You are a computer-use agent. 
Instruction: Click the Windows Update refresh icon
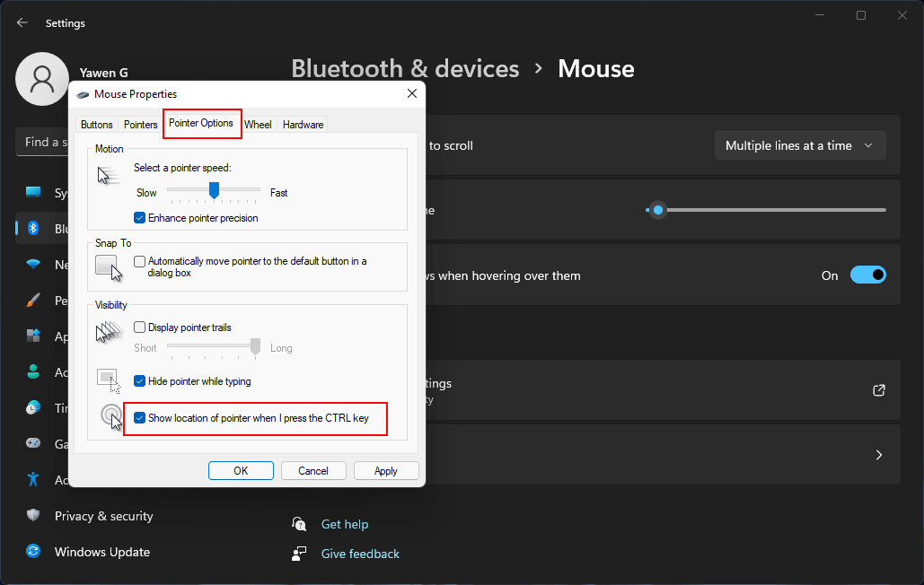point(33,552)
